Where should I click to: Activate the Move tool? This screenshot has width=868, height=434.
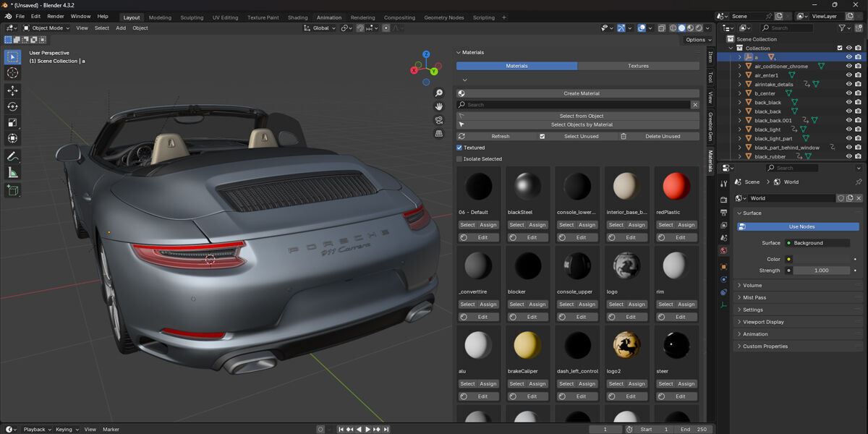pos(12,90)
